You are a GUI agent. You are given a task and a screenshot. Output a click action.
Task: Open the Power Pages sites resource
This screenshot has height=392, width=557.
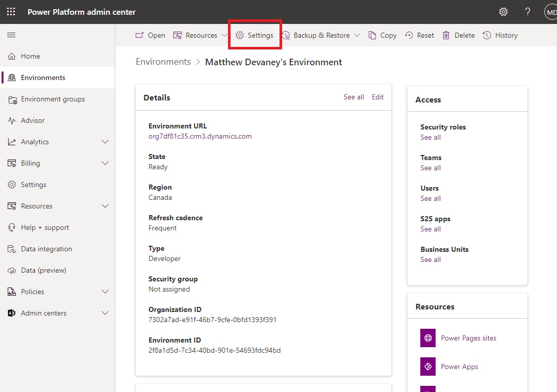point(427,338)
